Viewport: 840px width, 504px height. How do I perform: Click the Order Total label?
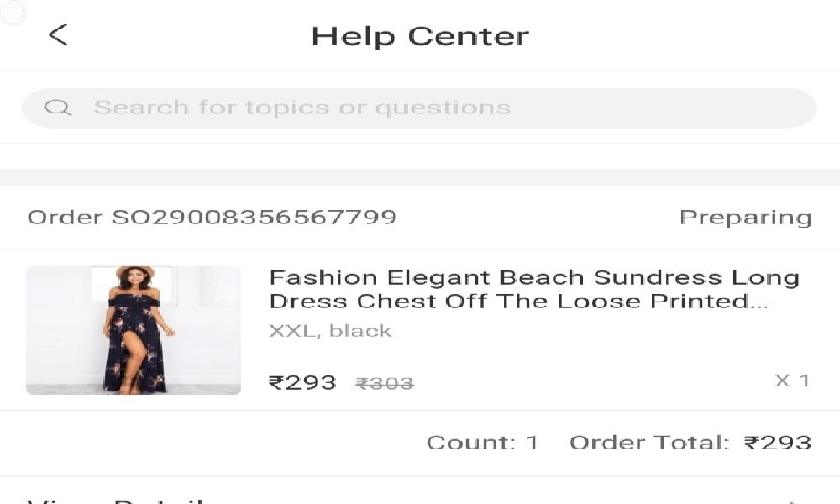click(649, 443)
